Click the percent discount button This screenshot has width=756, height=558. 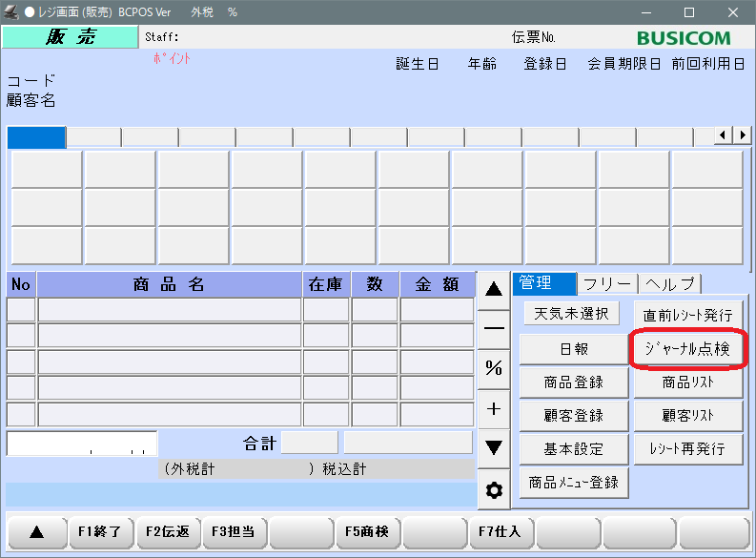(494, 368)
